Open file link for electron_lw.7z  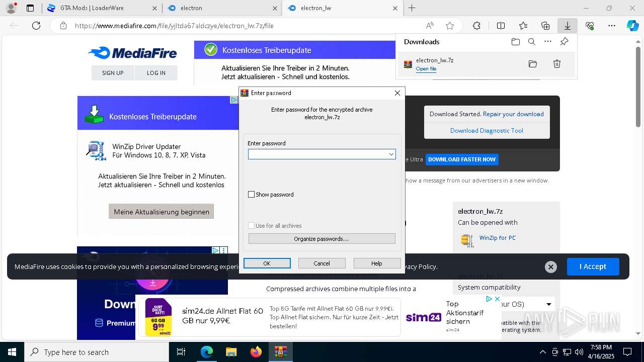point(426,69)
